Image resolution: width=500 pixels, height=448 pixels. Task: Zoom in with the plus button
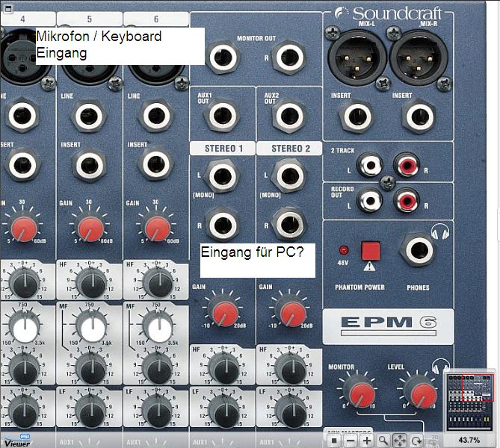(x=367, y=441)
